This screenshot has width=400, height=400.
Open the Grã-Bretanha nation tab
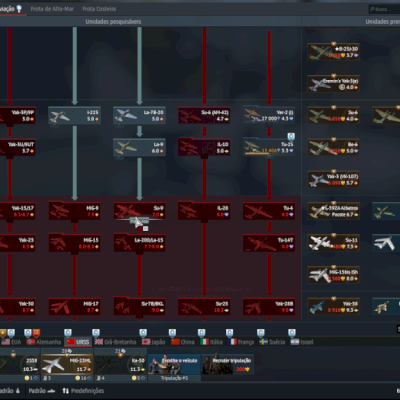[115, 342]
